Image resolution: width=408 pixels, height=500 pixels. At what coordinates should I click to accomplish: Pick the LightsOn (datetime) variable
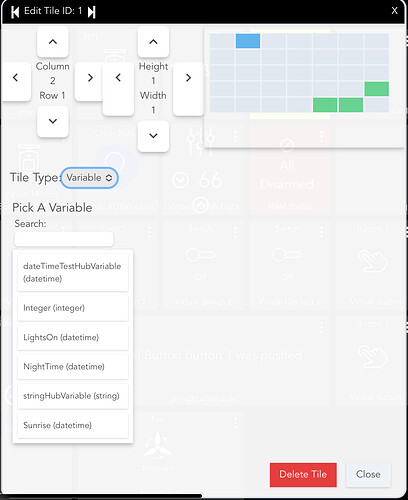point(73,337)
